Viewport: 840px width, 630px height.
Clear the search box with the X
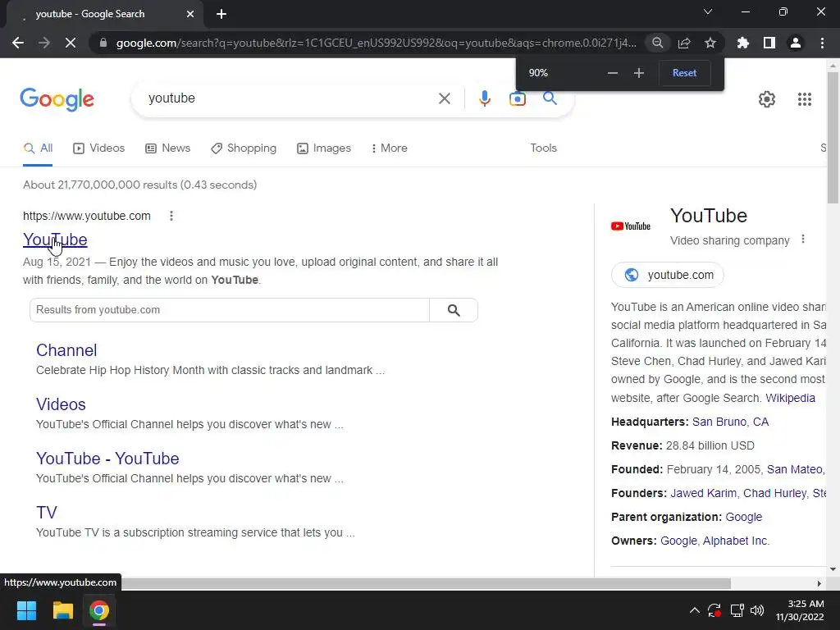tap(445, 98)
